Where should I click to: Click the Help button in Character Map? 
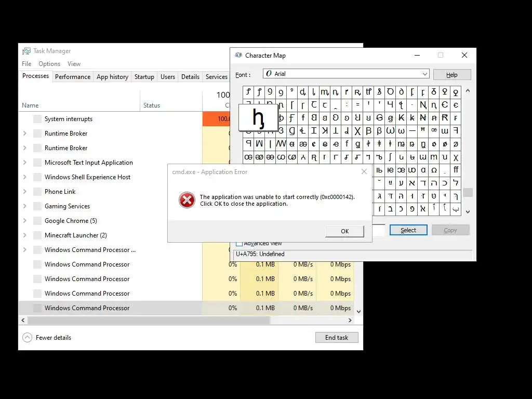pos(452,75)
